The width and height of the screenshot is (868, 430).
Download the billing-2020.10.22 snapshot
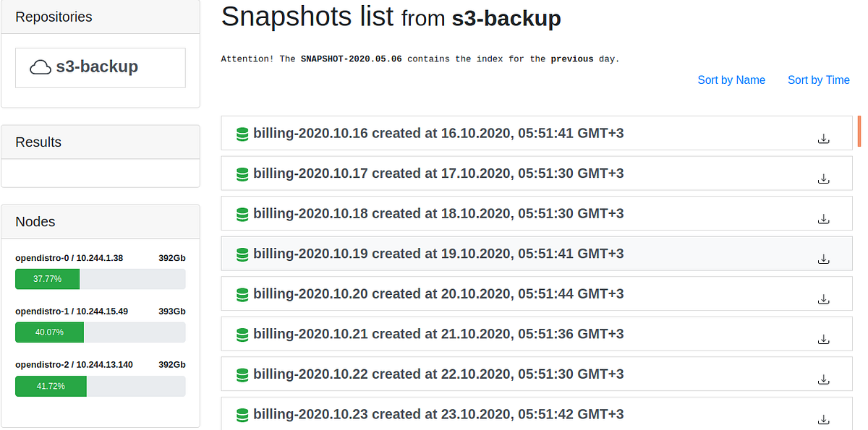(824, 379)
